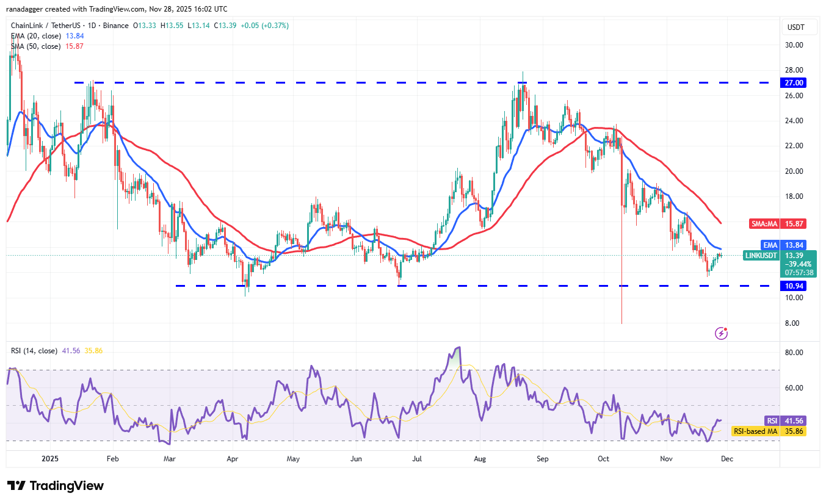Click the 2025 label on the timeline
The width and height of the screenshot is (826, 504).
[49, 458]
